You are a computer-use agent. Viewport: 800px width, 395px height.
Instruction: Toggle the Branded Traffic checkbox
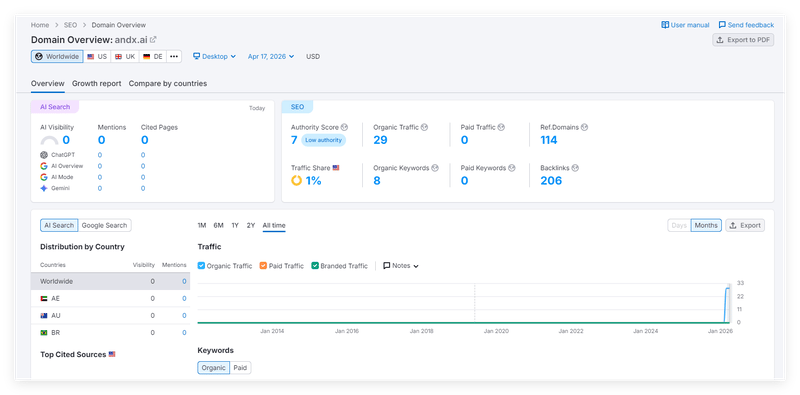point(315,266)
